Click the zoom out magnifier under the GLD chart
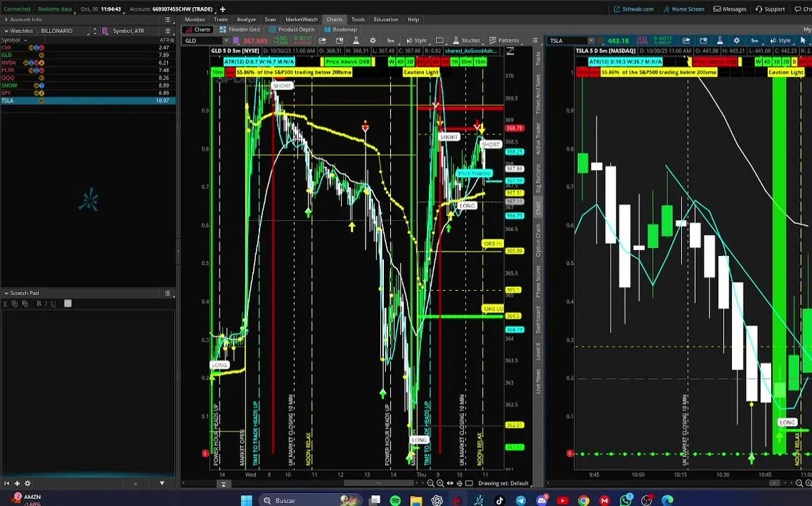The width and height of the screenshot is (812, 506). (x=430, y=484)
